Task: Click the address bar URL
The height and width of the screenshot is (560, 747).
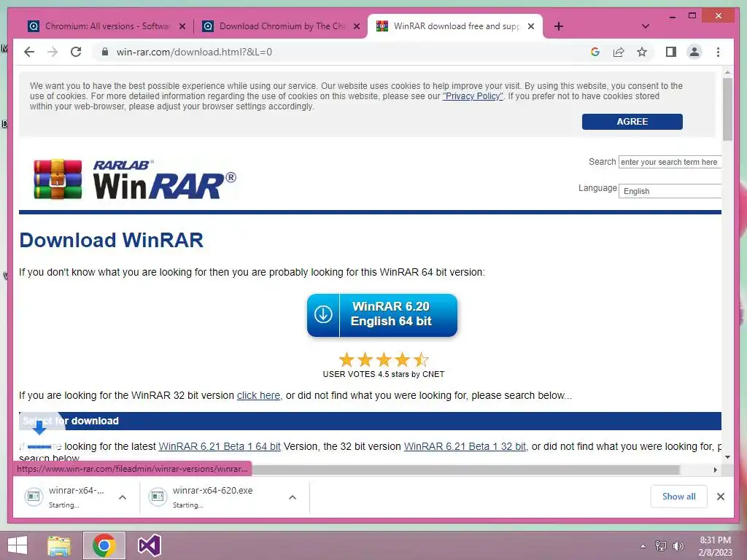Action: click(194, 52)
